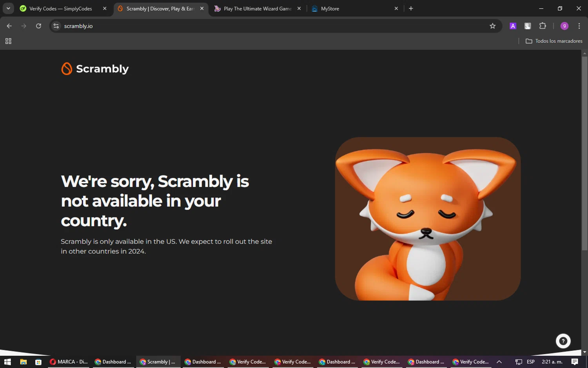Viewport: 588px width, 368px height.
Task: Open the Chrome profile avatar
Action: tap(564, 26)
